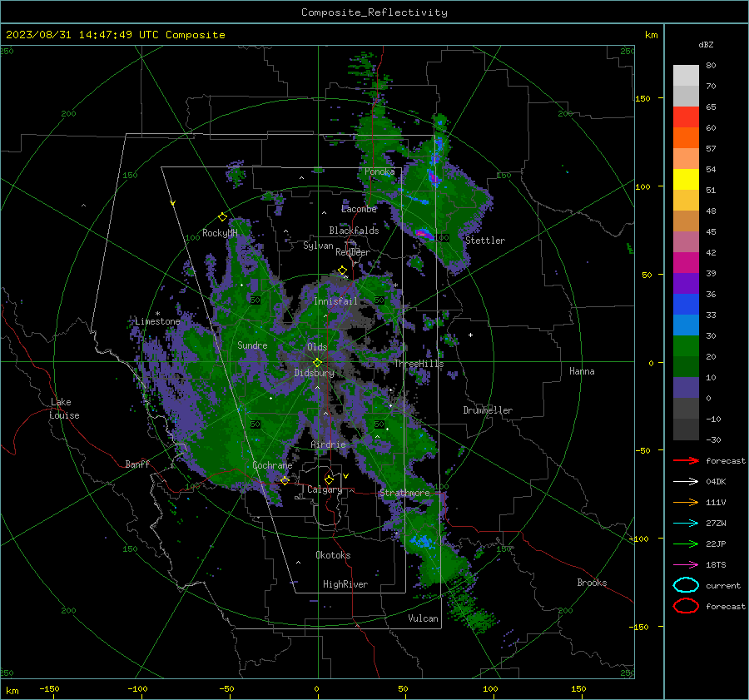
Task: Select the magenta 42 dBZ legend swatch
Action: 686,263
